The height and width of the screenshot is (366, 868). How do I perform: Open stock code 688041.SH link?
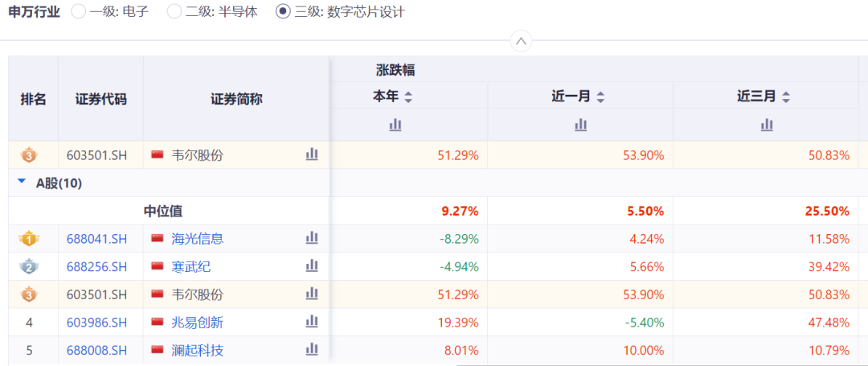tap(97, 239)
